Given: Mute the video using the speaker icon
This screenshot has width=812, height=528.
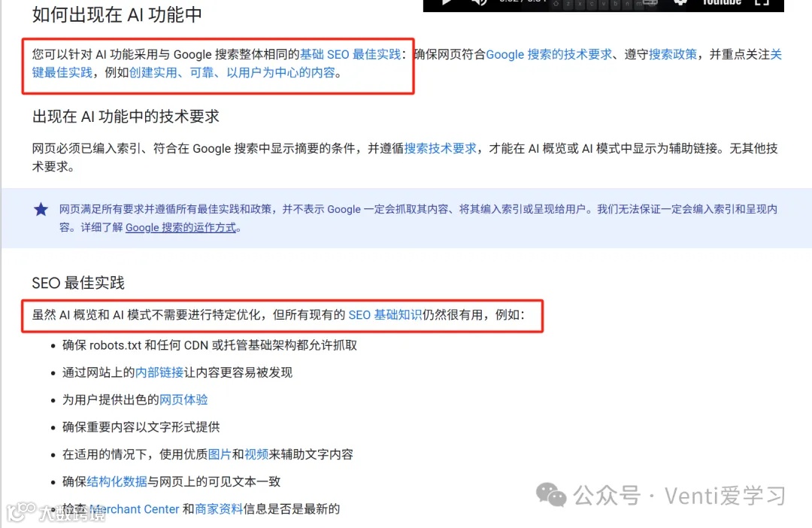Looking at the screenshot, I should (x=479, y=2).
